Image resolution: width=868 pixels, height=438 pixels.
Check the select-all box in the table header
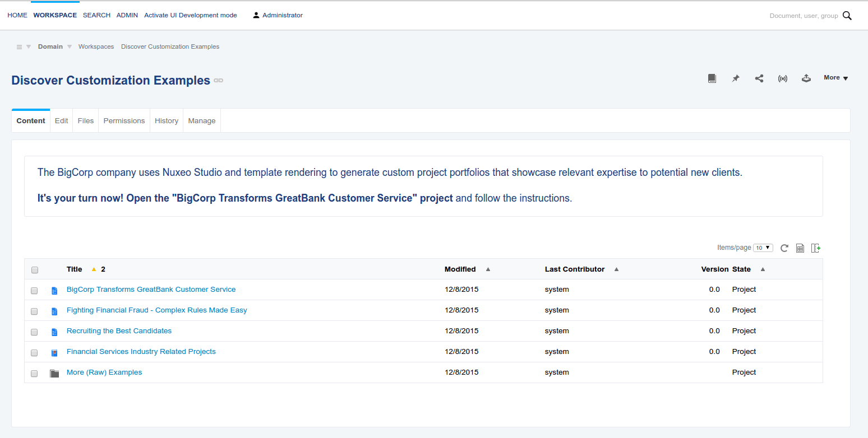point(35,269)
